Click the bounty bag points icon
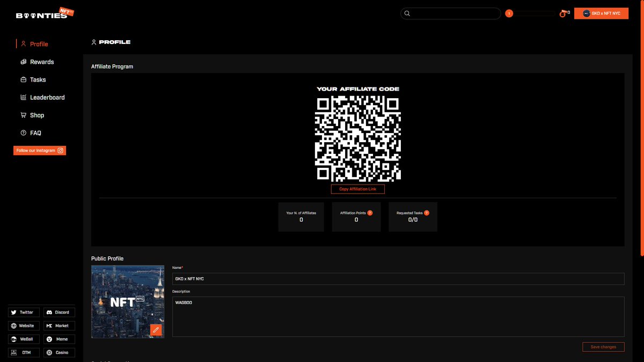 [562, 13]
